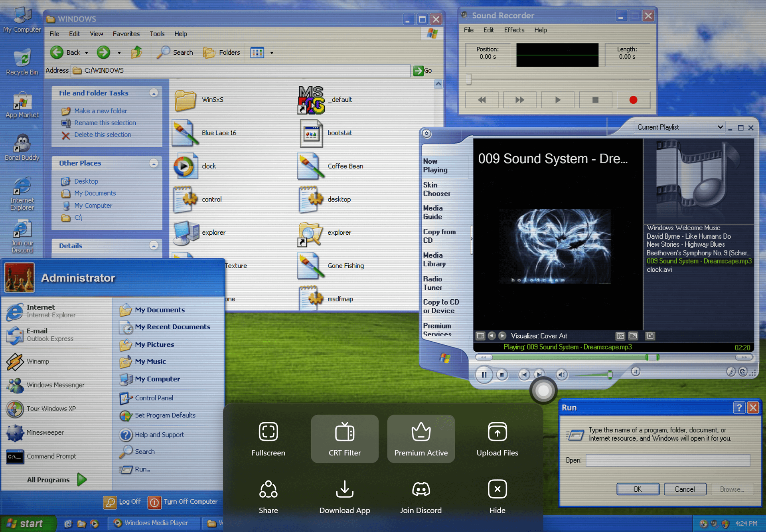
Task: Pause playback in Windows Media Player
Action: 484,375
